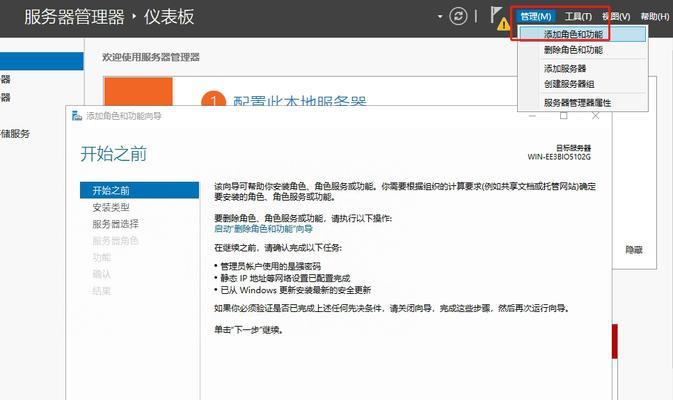Select the highlighted dashboard item in sidebar

42,61
